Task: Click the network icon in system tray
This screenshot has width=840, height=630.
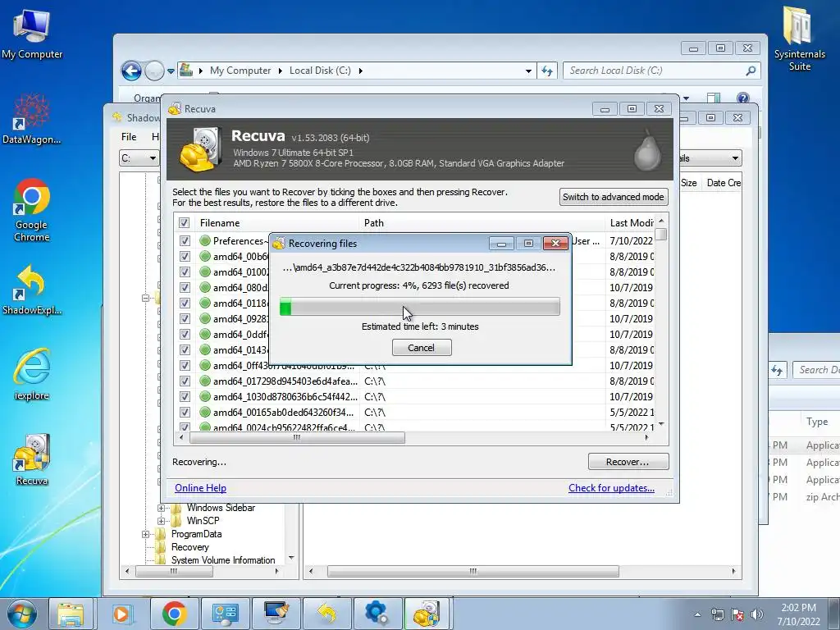Action: point(717,614)
